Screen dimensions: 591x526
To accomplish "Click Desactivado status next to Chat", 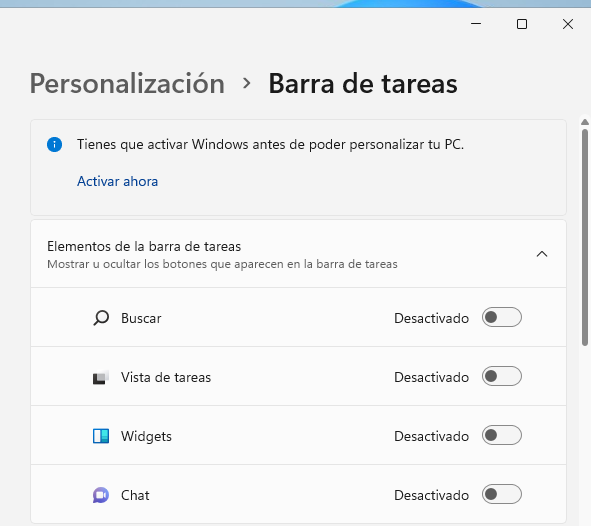I will [x=432, y=495].
